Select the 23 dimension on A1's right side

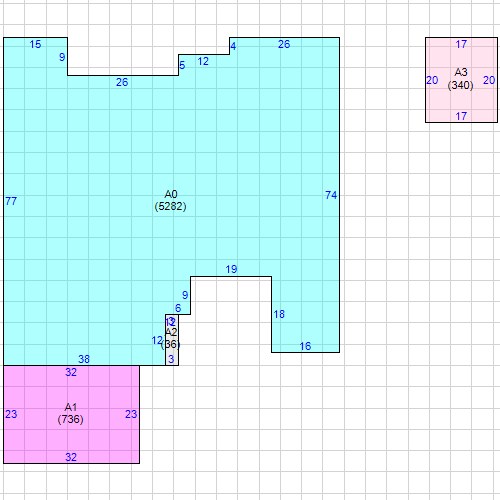click(x=131, y=414)
